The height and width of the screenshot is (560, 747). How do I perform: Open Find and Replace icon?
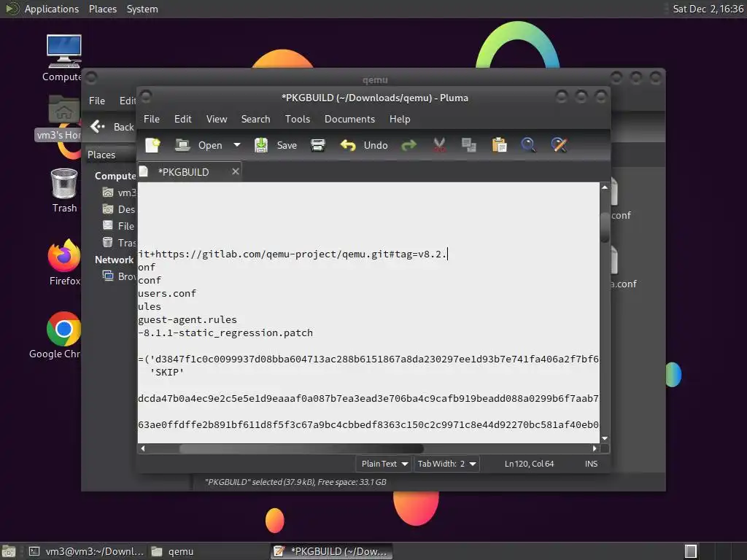point(559,145)
